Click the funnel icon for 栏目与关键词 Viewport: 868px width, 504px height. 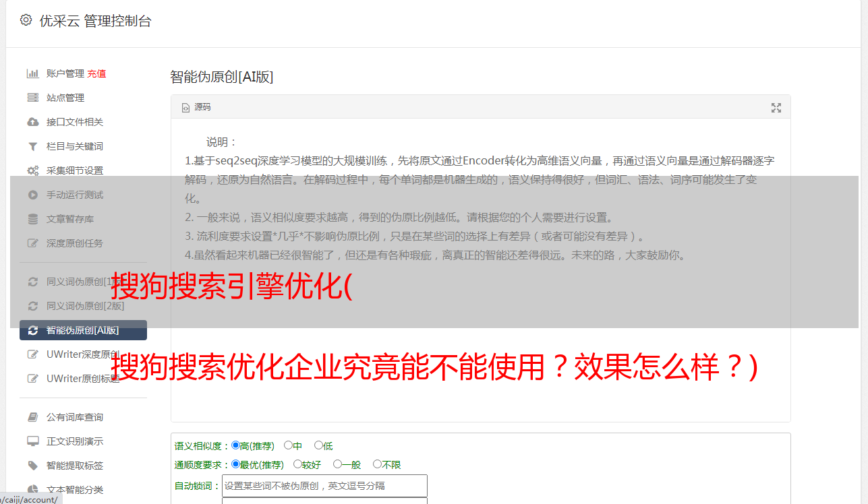32,146
